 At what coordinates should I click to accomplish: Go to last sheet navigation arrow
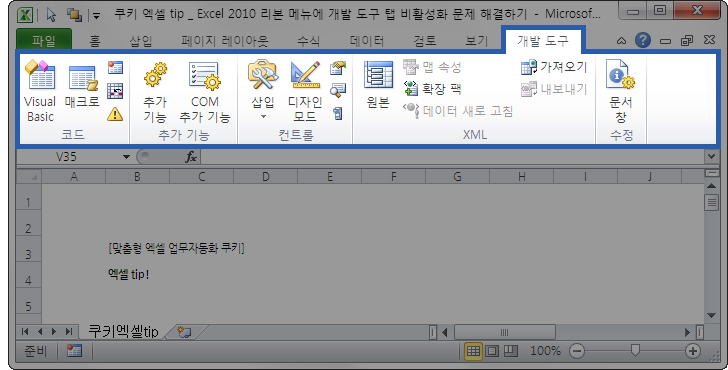(69, 331)
